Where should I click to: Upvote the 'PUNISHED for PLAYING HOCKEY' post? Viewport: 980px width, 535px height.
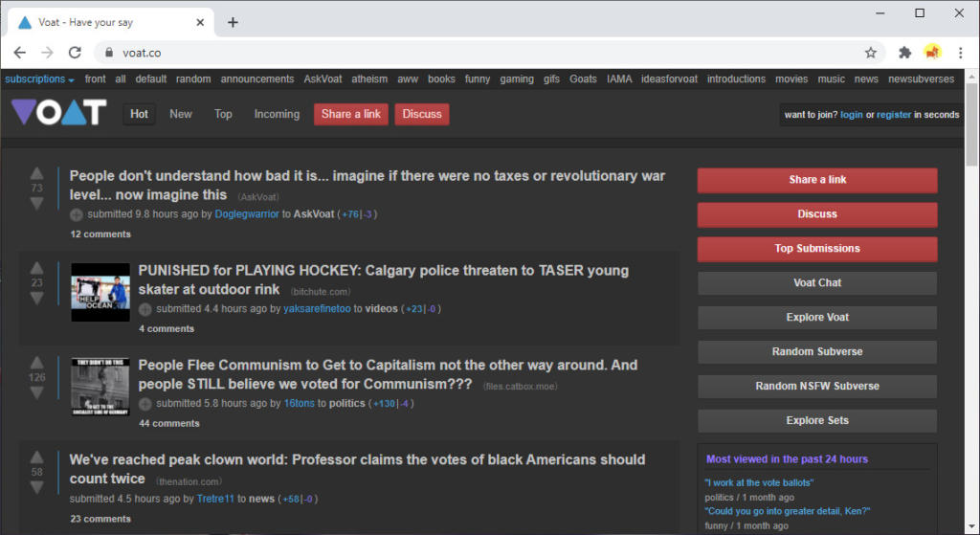coord(37,268)
